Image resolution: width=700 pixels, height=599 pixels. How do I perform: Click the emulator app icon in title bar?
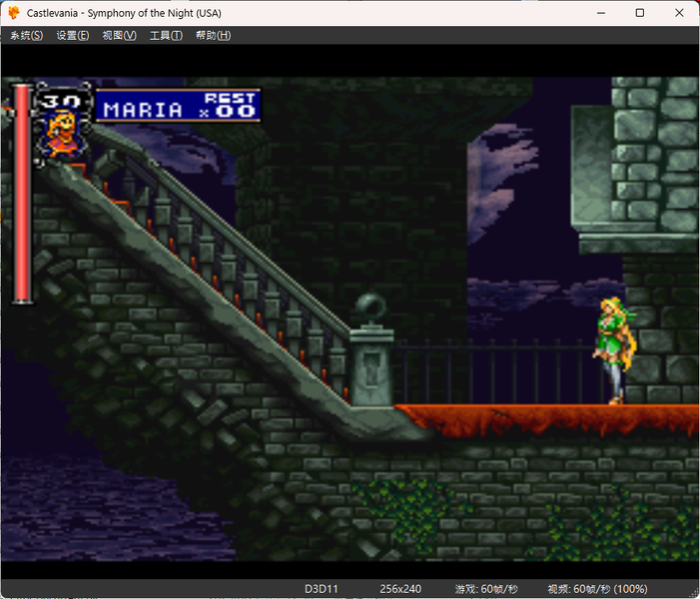click(14, 13)
